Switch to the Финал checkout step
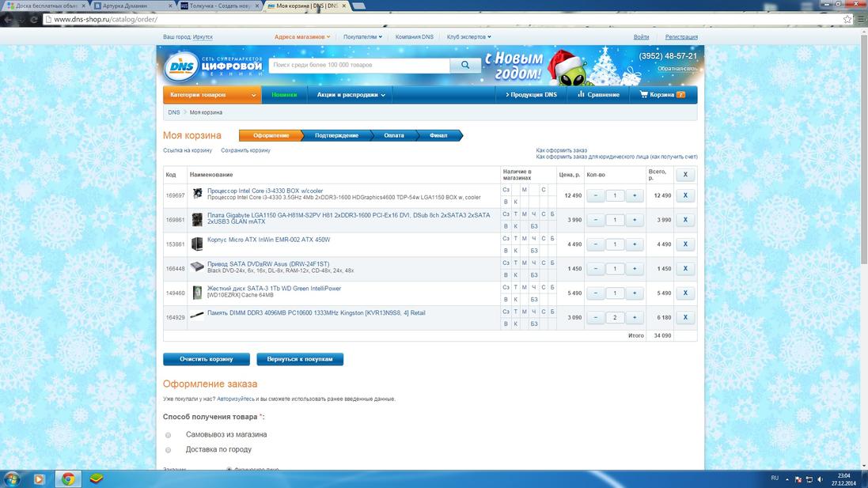The height and width of the screenshot is (488, 868). 438,135
